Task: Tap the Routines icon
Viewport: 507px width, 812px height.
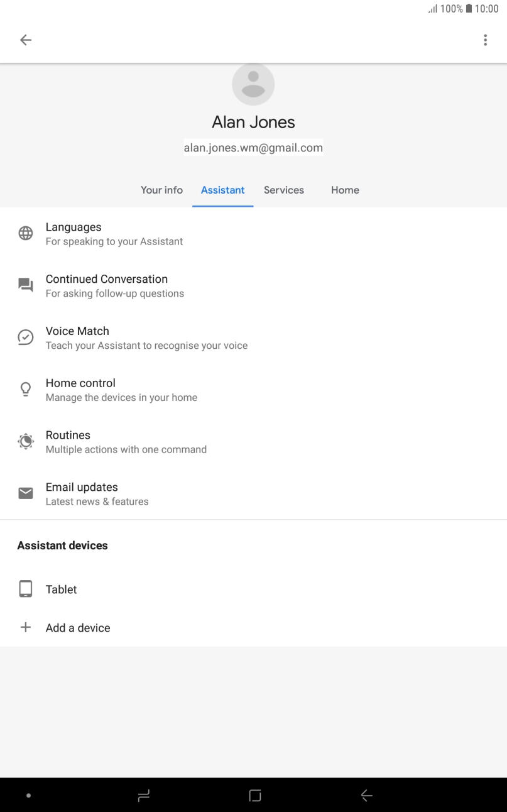Action: (25, 442)
